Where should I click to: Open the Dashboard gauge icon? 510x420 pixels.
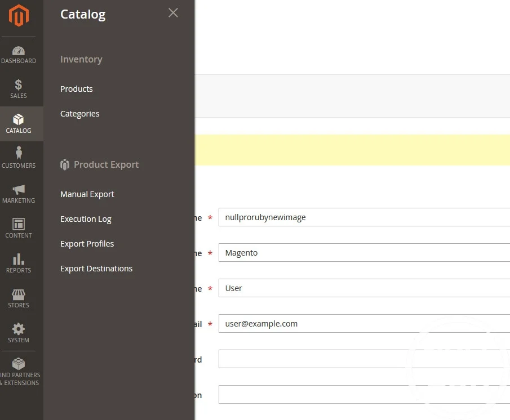pos(19,51)
